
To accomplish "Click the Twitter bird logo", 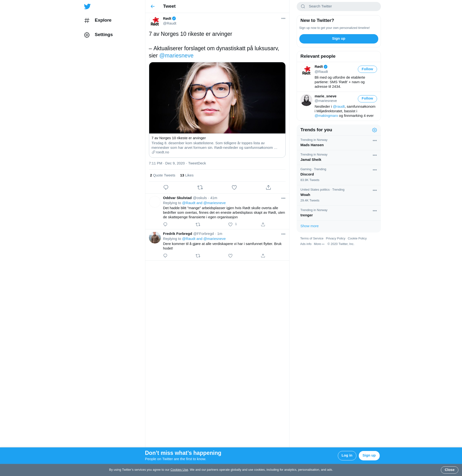I will 87,6.
